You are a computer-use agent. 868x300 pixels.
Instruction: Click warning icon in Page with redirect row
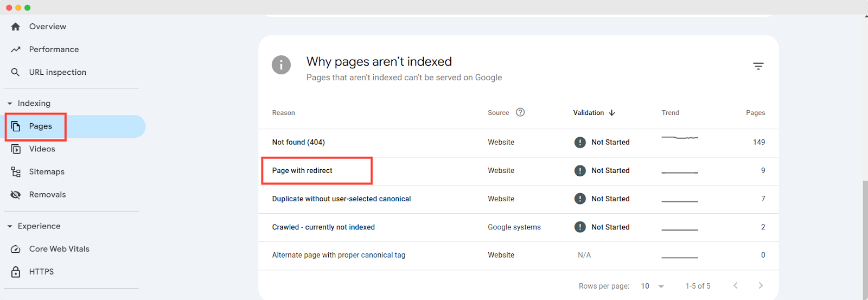580,170
